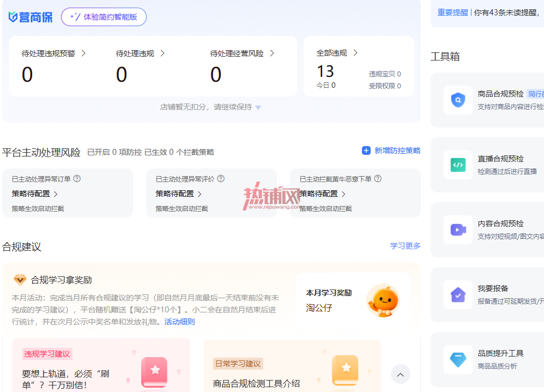The image size is (544, 392).
Task: Open 直播合规预检 code icon tool
Action: pyautogui.click(x=458, y=165)
